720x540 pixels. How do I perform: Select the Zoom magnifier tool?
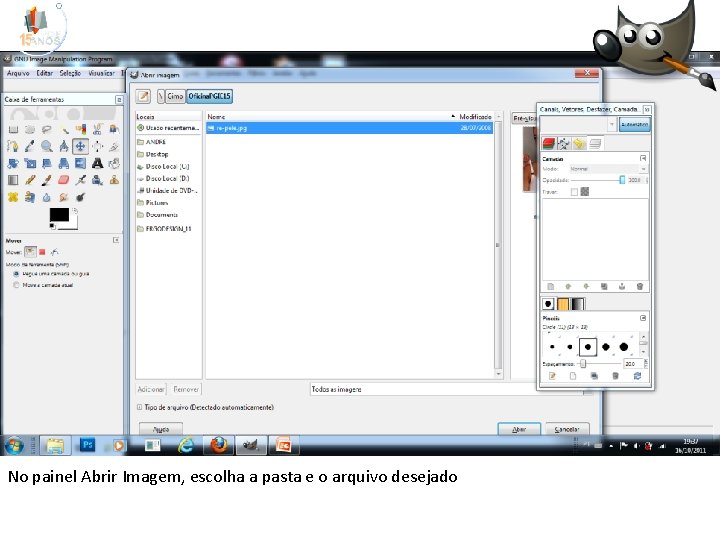coord(47,146)
